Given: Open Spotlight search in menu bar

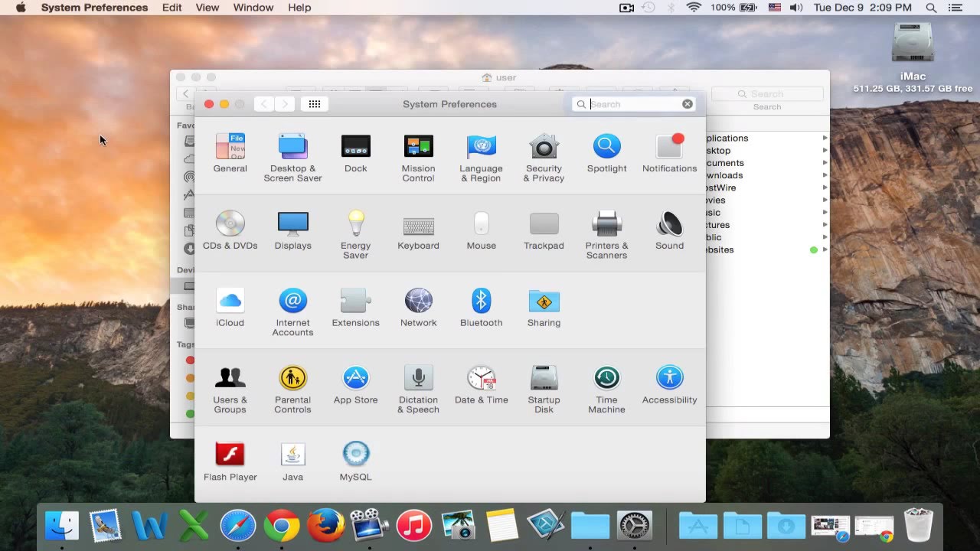Looking at the screenshot, I should (931, 8).
